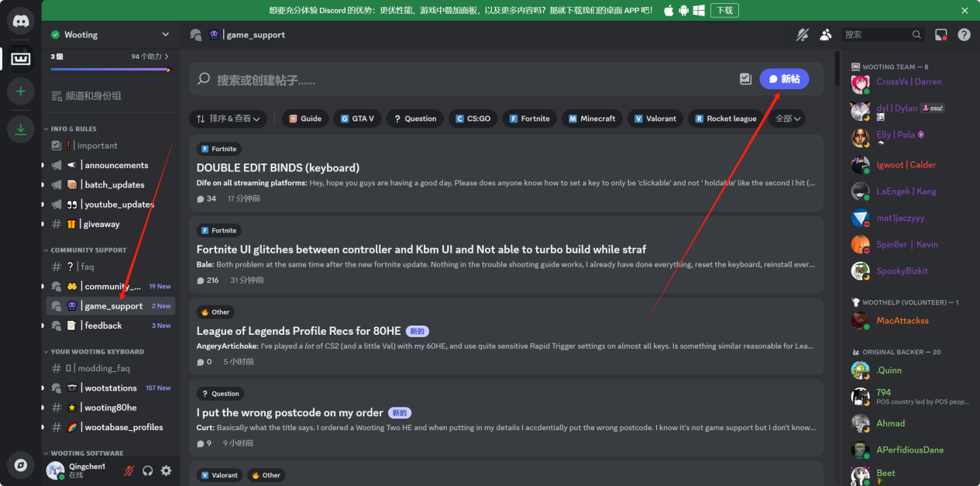Toggle notification bell in channel header

click(803, 35)
